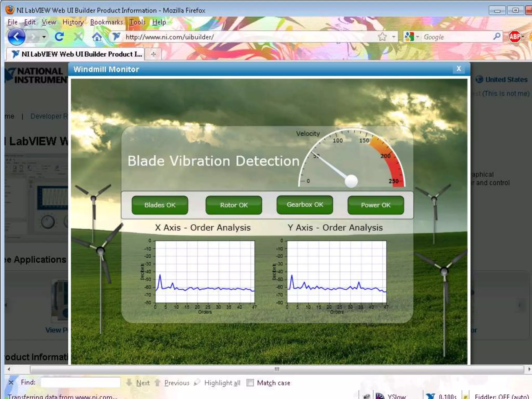Enable the Match case checkbox
Screen dimensions: 532x399
pyautogui.click(x=250, y=383)
